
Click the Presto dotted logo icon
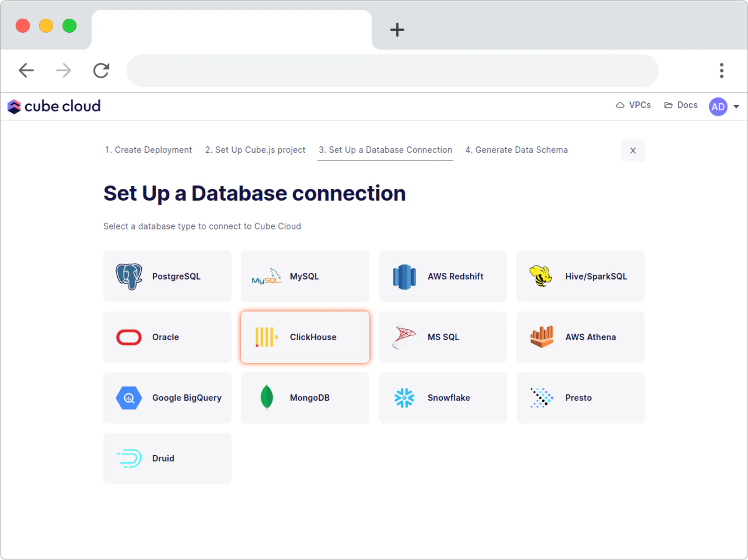point(542,398)
